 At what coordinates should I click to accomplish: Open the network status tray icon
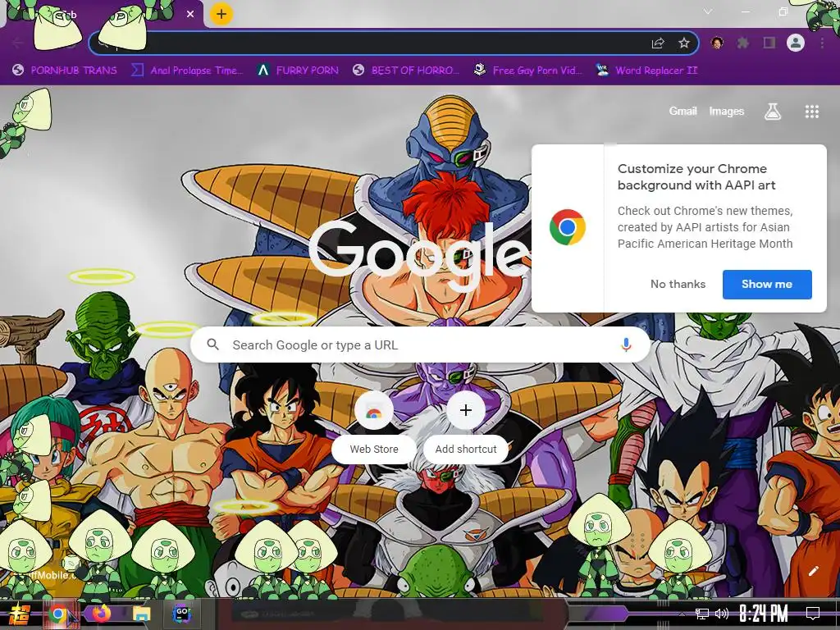[702, 614]
